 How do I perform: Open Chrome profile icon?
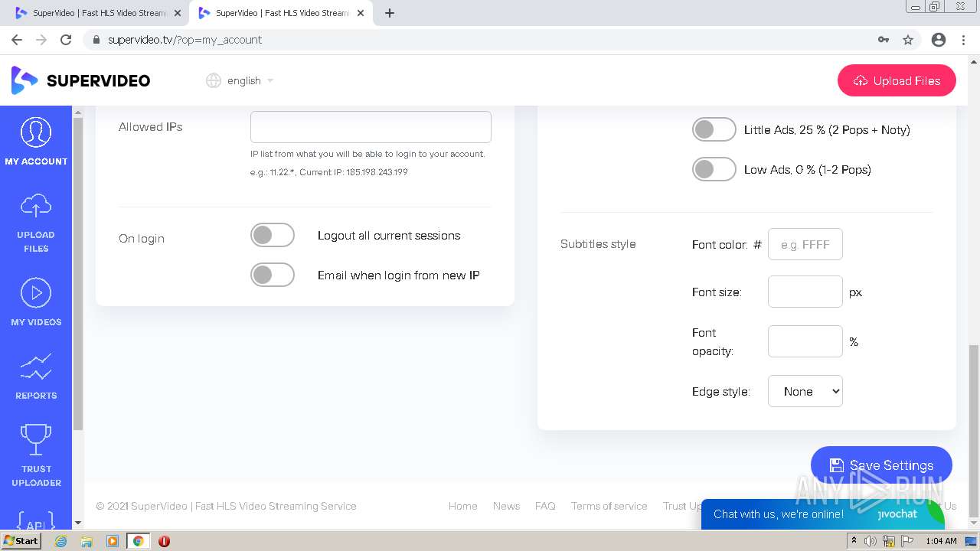point(939,40)
